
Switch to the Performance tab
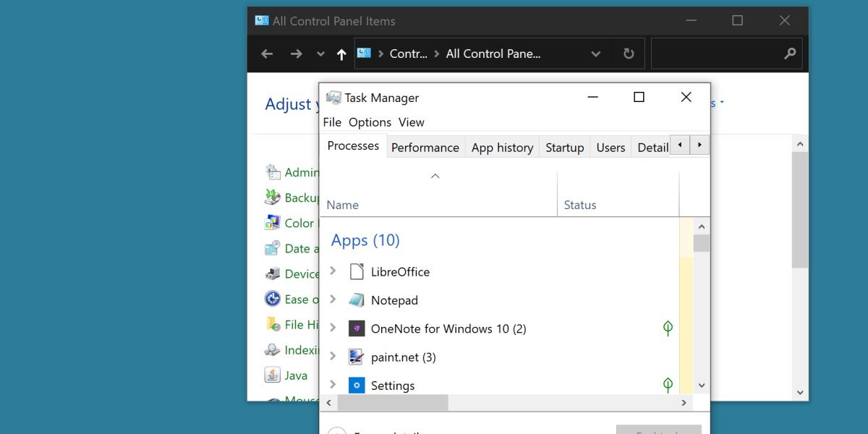[x=425, y=148]
